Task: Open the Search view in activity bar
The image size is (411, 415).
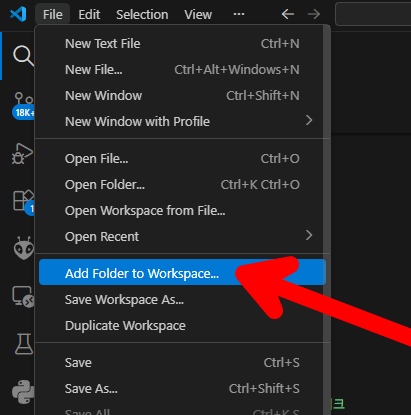Action: click(23, 56)
